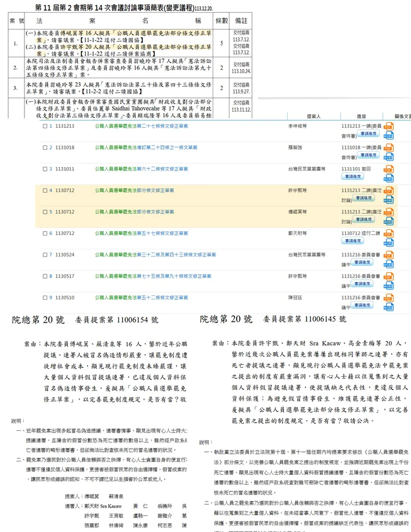The height and width of the screenshot is (532, 411).
Task: Open bill link 第七十五條及第九十條條文修正草案
Action: 174,276
